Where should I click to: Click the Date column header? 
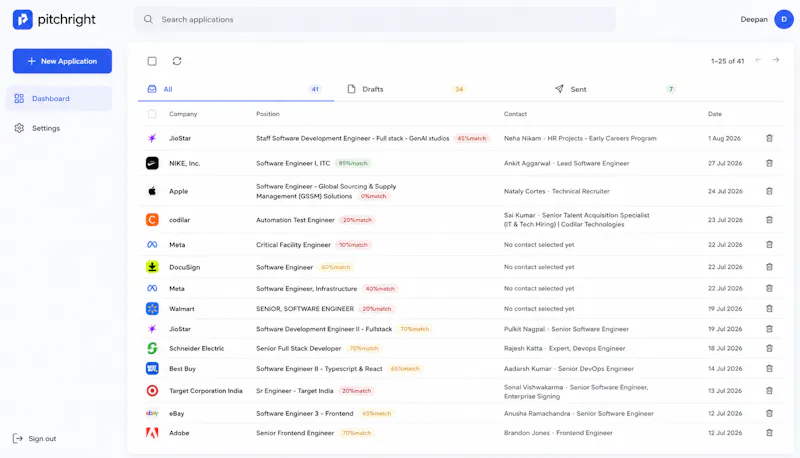click(x=715, y=114)
